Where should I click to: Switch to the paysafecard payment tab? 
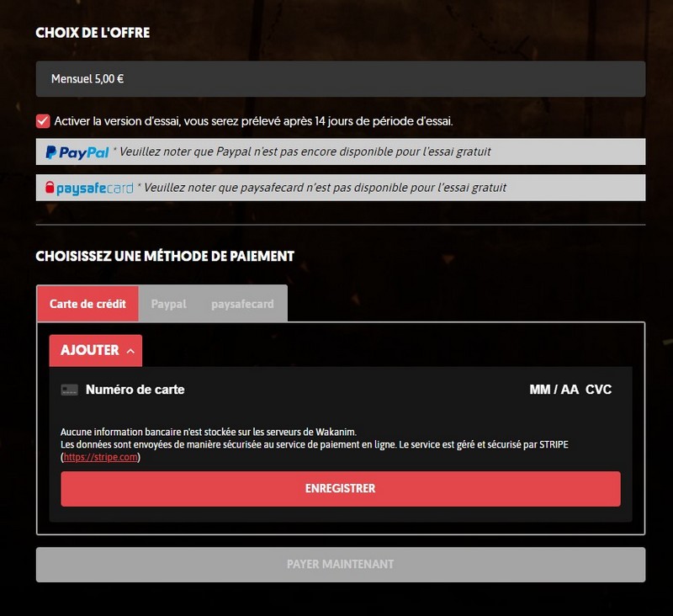242,304
